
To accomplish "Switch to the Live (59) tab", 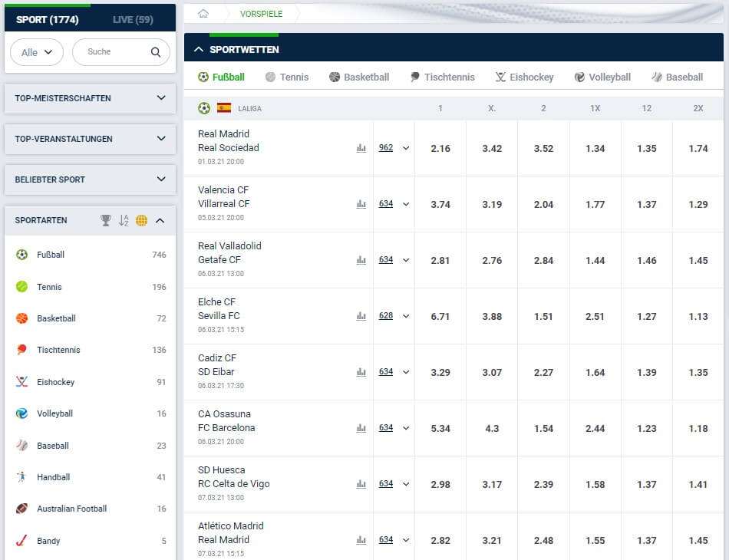I will pos(133,19).
